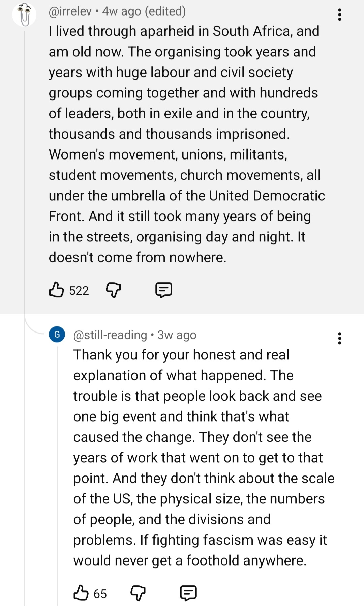Open @irrelev paperclip profile picture
Image resolution: width=364 pixels, height=606 pixels.
pyautogui.click(x=24, y=15)
